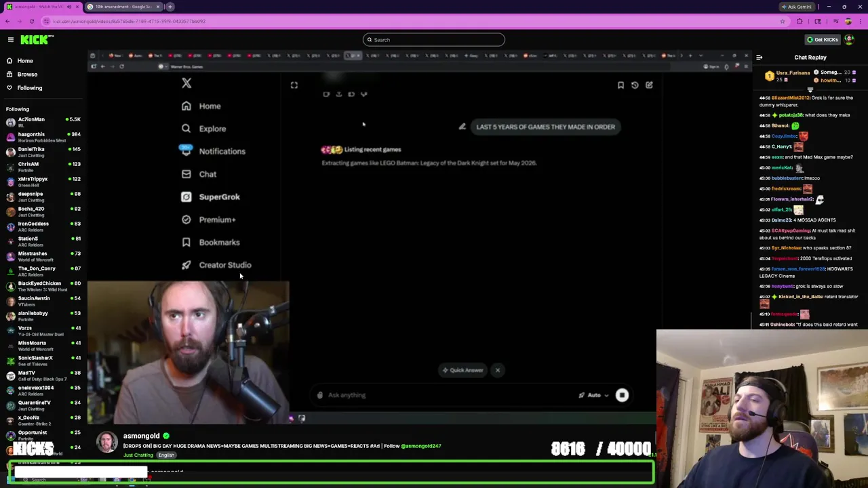Click Usra_Furisana in chat leaderboard
Image resolution: width=868 pixels, height=488 pixels.
click(x=793, y=73)
